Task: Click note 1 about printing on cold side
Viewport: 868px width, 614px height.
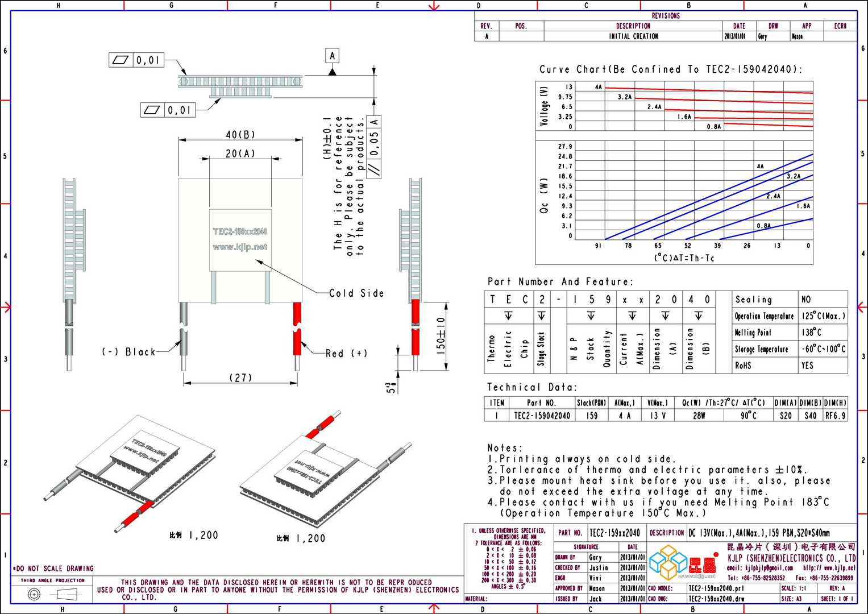Action: pos(582,459)
